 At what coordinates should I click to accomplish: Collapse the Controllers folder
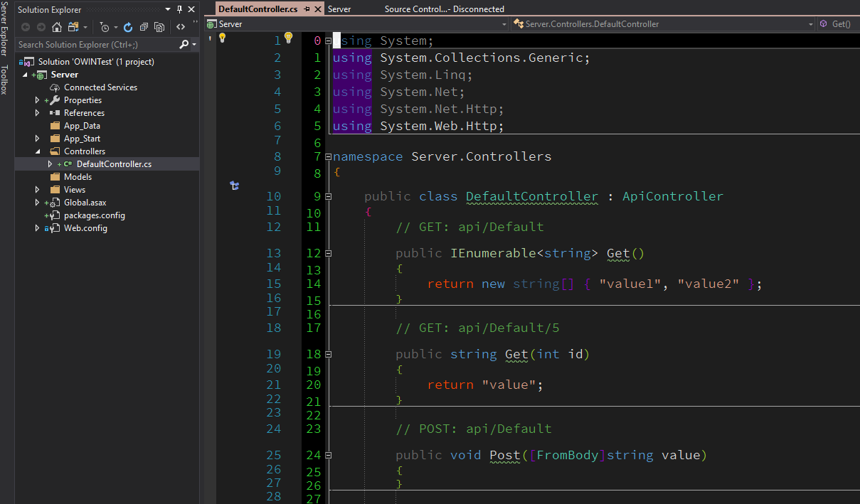(38, 151)
